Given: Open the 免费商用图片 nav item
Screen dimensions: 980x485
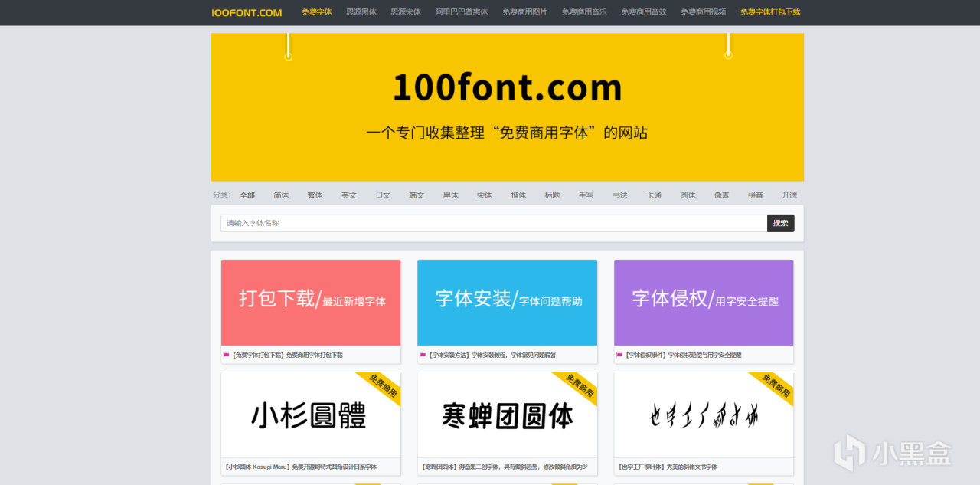Looking at the screenshot, I should pyautogui.click(x=524, y=12).
